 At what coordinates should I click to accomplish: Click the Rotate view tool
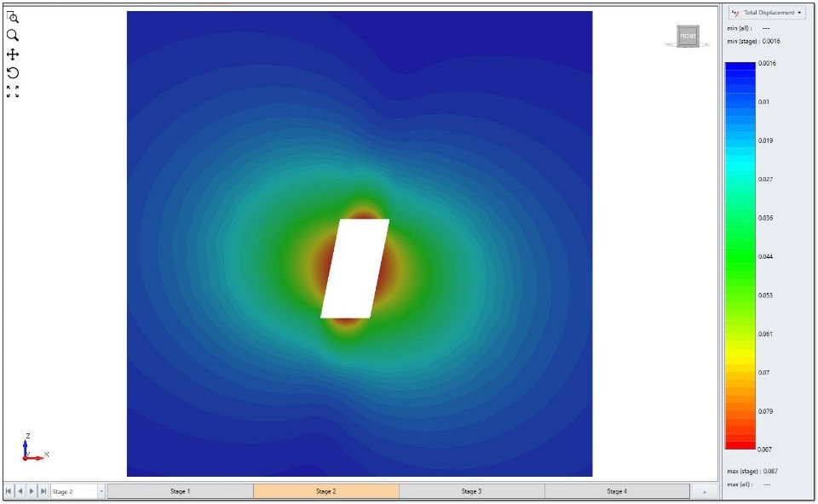click(13, 73)
